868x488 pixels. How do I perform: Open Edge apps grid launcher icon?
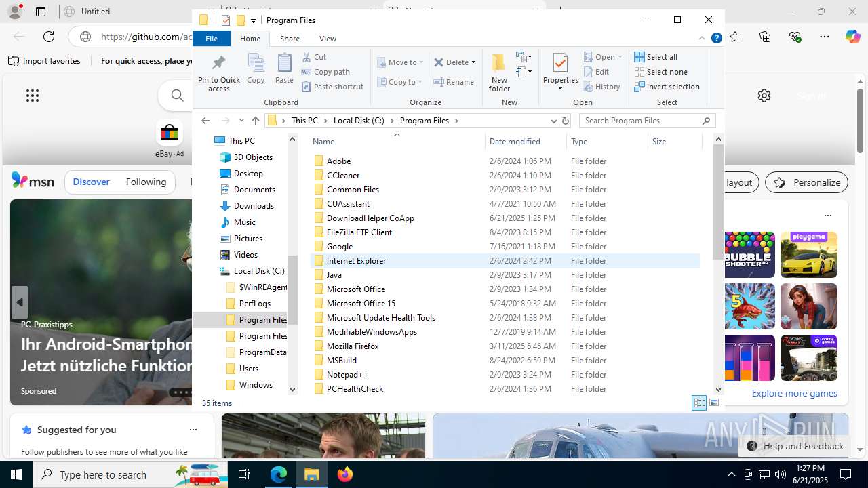click(33, 96)
